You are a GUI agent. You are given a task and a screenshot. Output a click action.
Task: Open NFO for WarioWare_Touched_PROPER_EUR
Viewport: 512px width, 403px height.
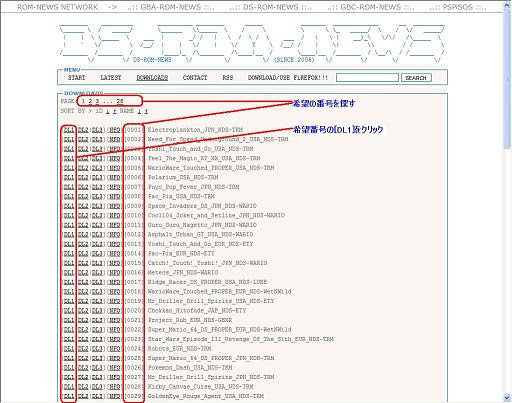pos(115,292)
